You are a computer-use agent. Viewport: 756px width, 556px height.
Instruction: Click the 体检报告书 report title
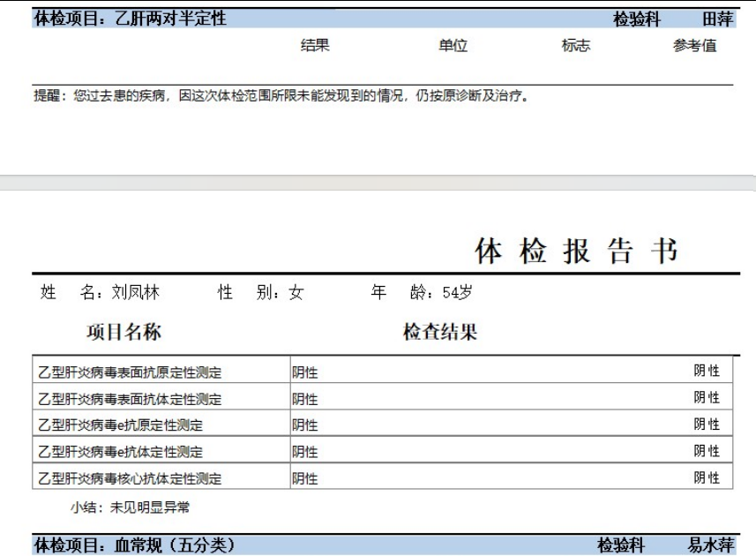[x=576, y=252]
